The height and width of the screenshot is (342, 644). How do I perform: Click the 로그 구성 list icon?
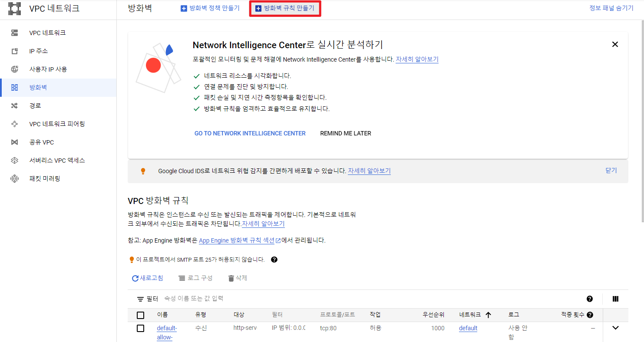[182, 278]
